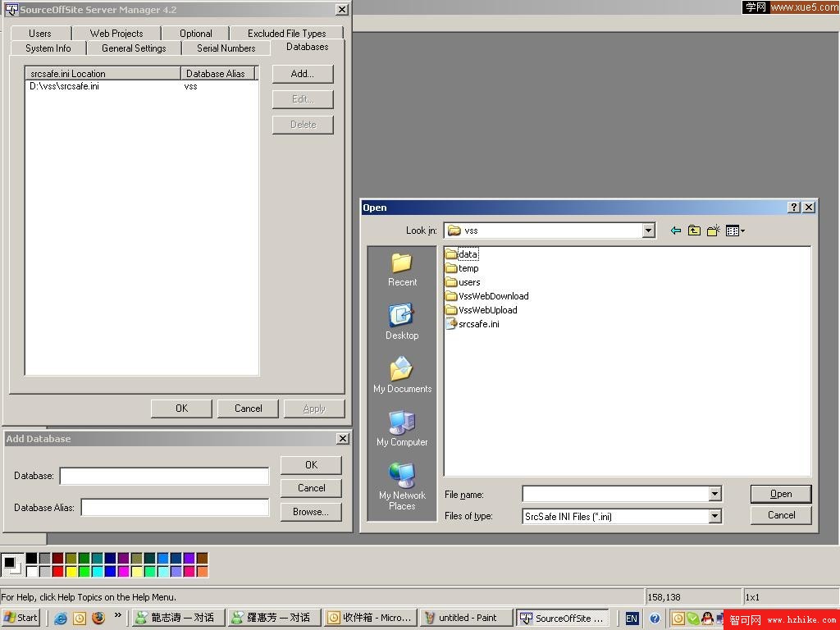Open the Views menu icon in Open dialog
The width and height of the screenshot is (840, 630).
point(735,231)
